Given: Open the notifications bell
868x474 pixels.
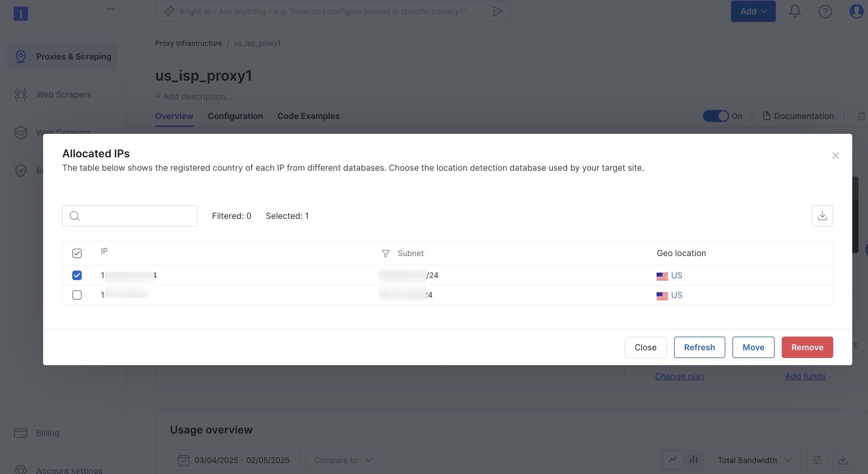Looking at the screenshot, I should pos(795,12).
